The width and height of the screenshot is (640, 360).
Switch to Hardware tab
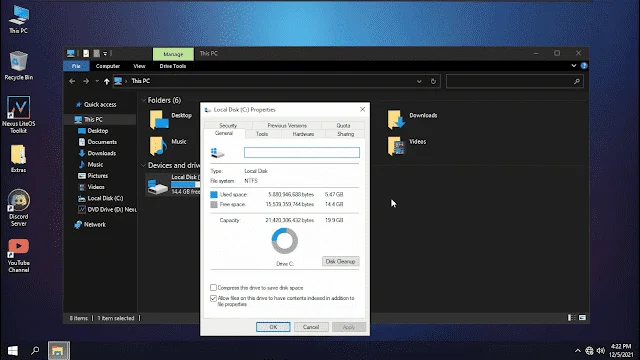click(x=303, y=134)
